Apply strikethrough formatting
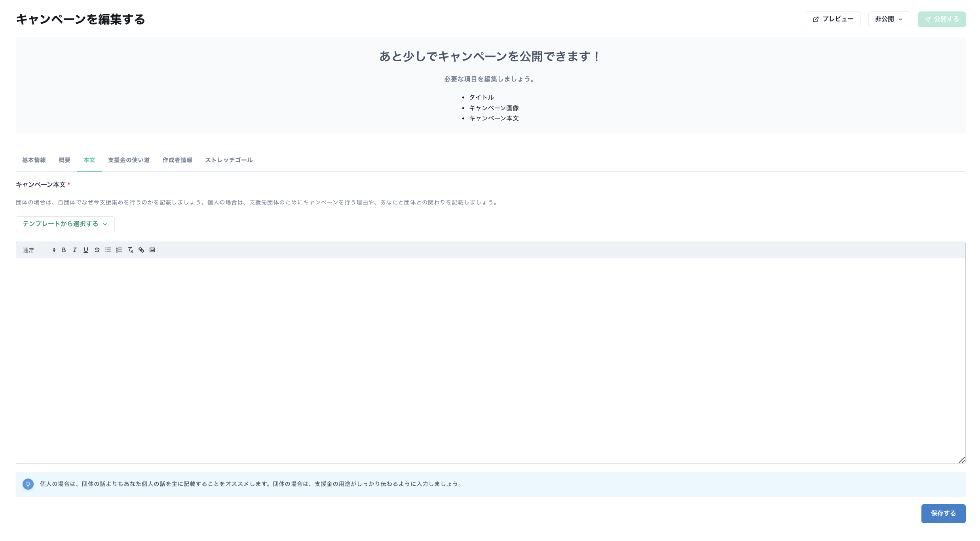The height and width of the screenshot is (541, 980). pyautogui.click(x=97, y=250)
